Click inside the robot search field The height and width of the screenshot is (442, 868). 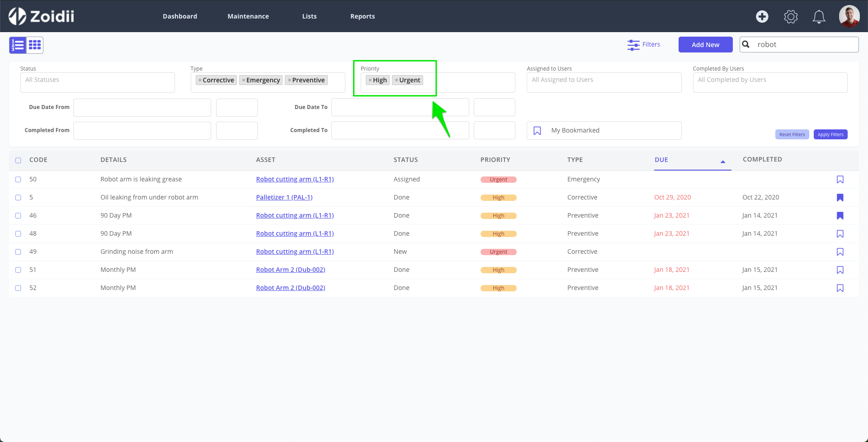tap(805, 44)
